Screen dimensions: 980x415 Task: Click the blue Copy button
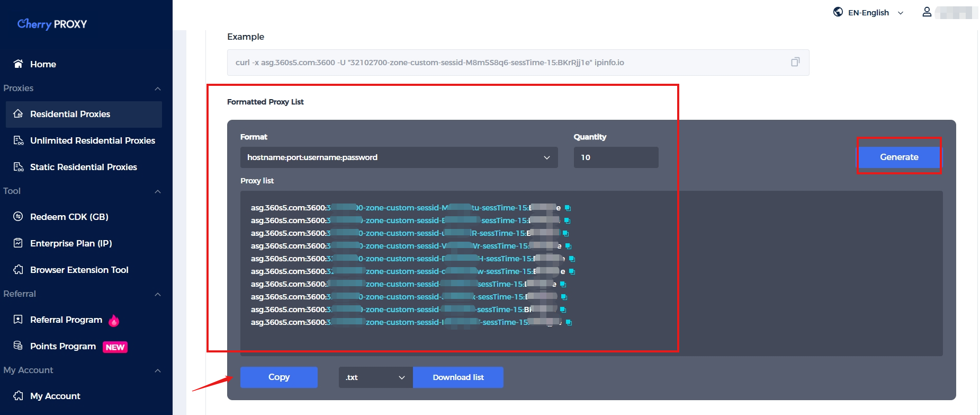click(x=278, y=377)
